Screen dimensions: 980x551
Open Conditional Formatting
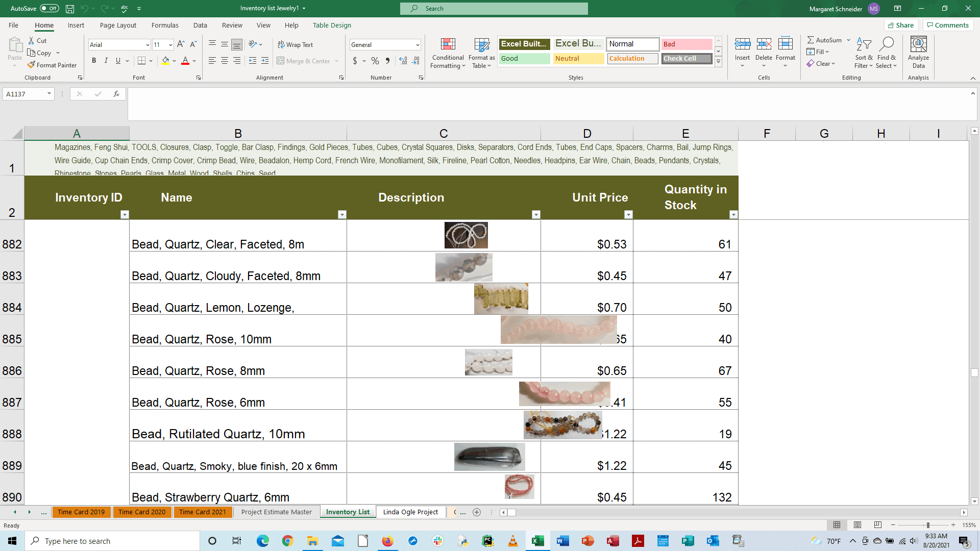tap(448, 53)
